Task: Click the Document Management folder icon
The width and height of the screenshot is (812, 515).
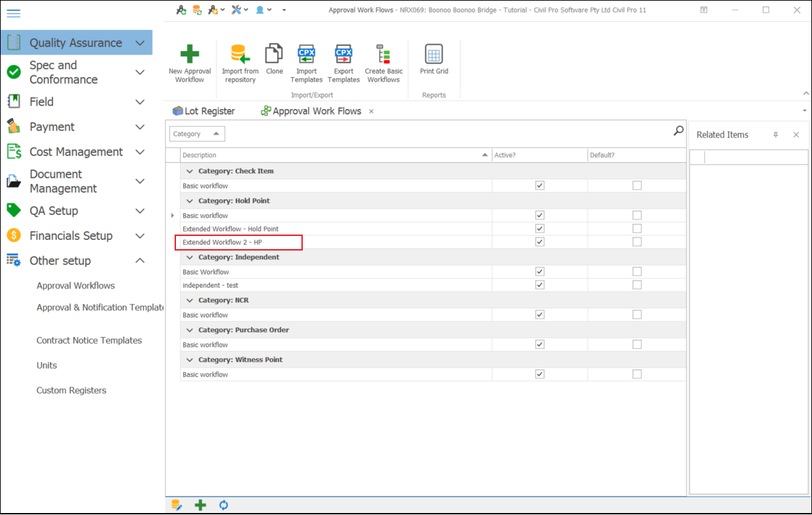Action: pyautogui.click(x=13, y=181)
